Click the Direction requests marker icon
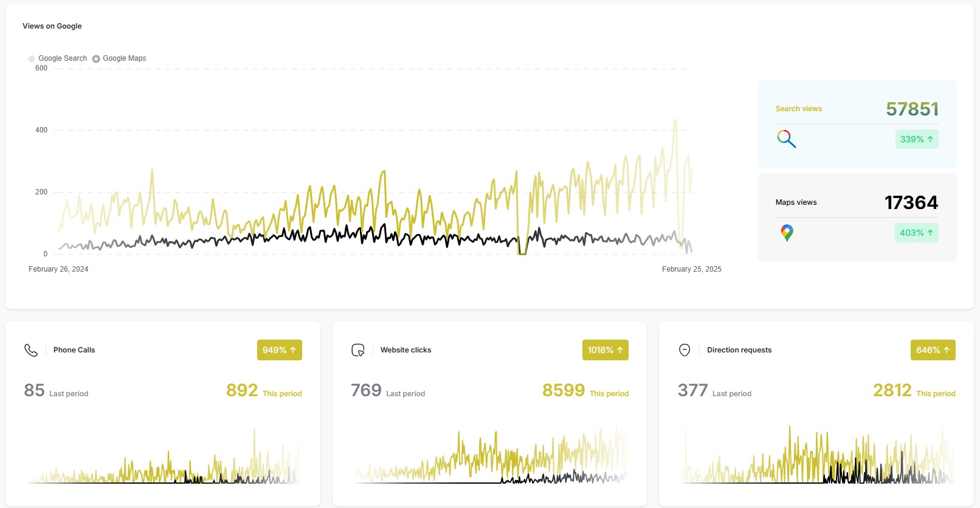 tap(685, 350)
